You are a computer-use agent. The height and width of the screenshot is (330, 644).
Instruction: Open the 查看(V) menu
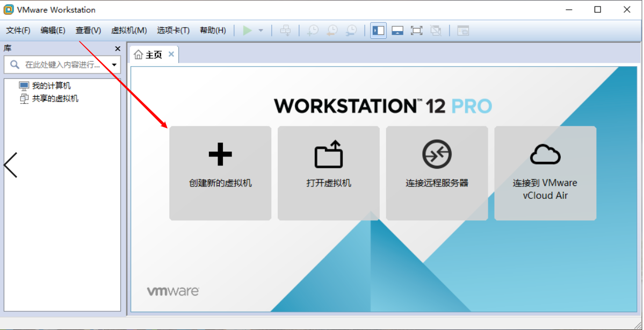pos(88,31)
